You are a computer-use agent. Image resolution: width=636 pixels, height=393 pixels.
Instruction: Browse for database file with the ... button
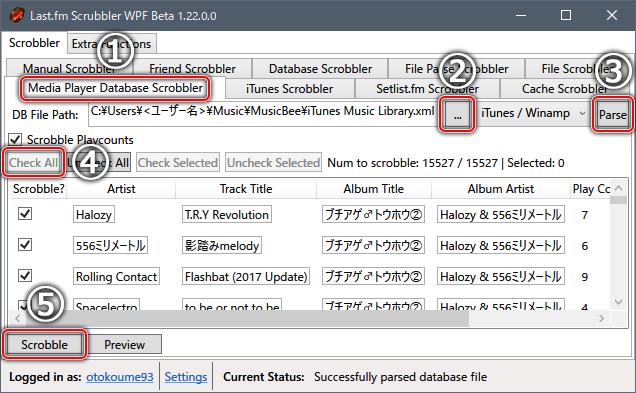[x=458, y=115]
